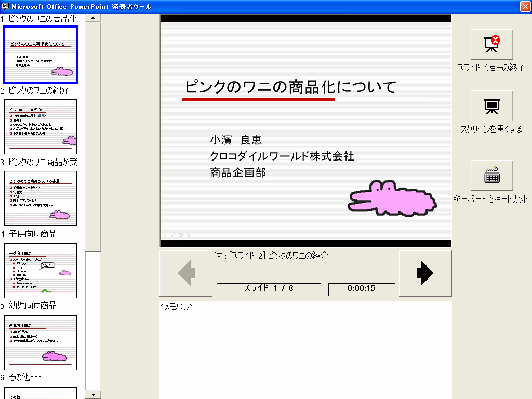Image resolution: width=532 pixels, height=399 pixels.
Task: Click the thumbnail list scroll-up arrow
Action: pyautogui.click(x=93, y=18)
